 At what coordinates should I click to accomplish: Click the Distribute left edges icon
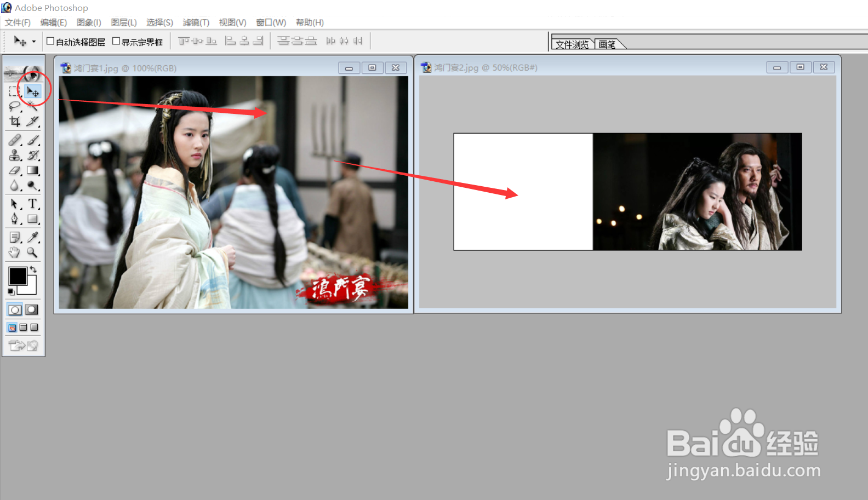pos(330,41)
